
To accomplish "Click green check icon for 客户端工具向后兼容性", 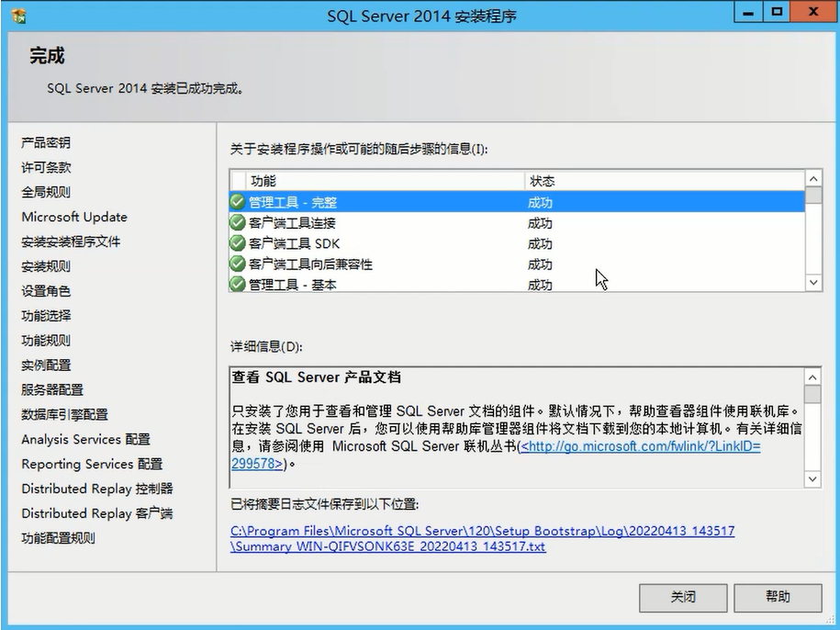I will tap(238, 264).
